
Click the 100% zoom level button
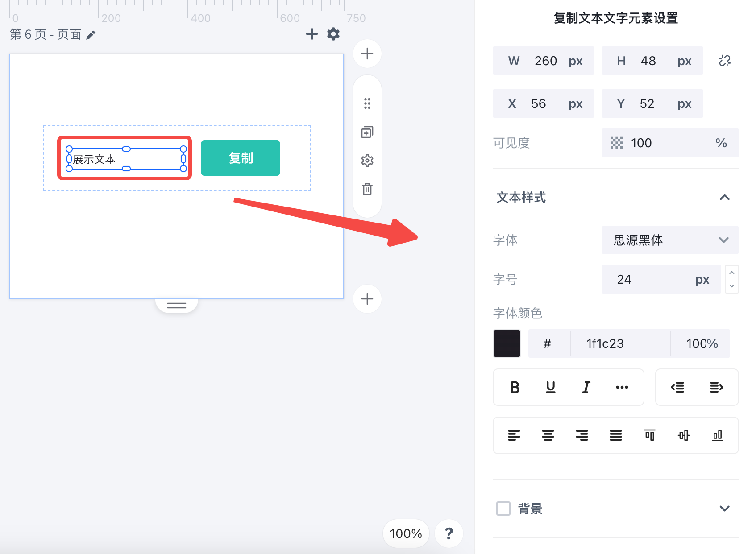[x=406, y=533]
